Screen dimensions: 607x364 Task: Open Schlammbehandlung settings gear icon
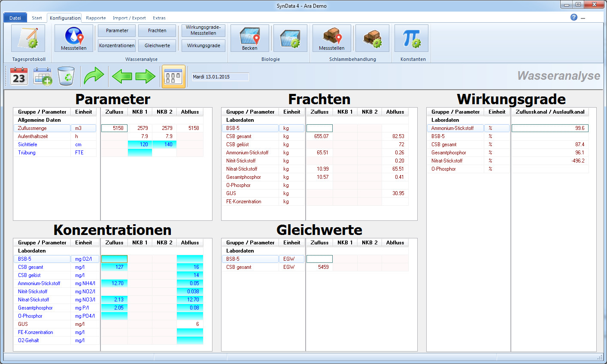tap(372, 39)
